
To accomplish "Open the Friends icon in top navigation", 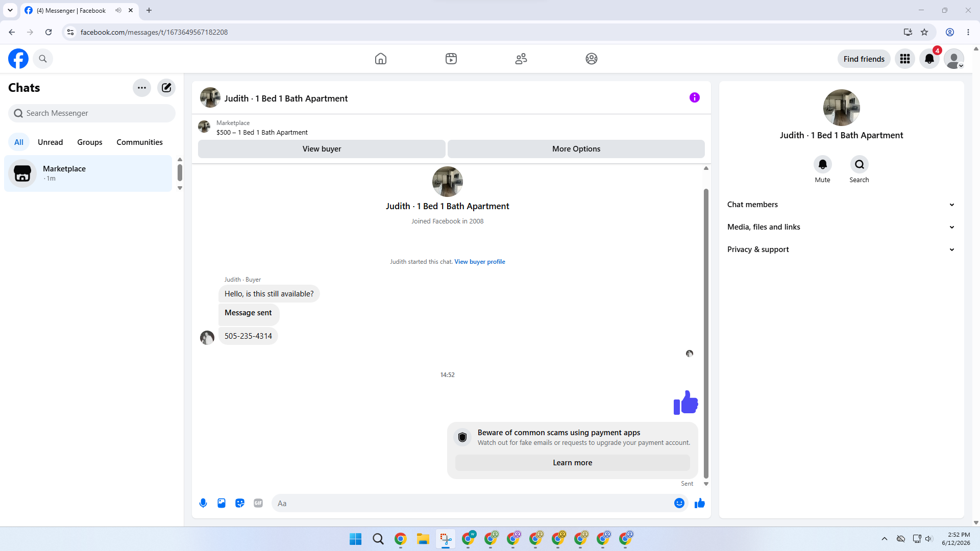I will (521, 59).
